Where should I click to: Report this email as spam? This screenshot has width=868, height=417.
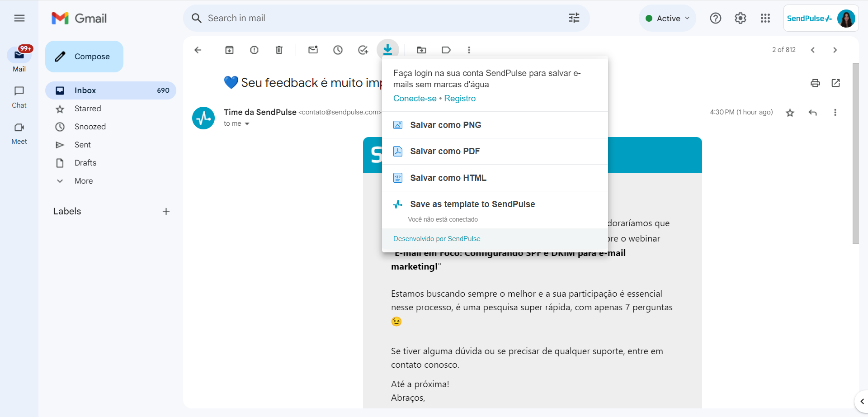[255, 50]
